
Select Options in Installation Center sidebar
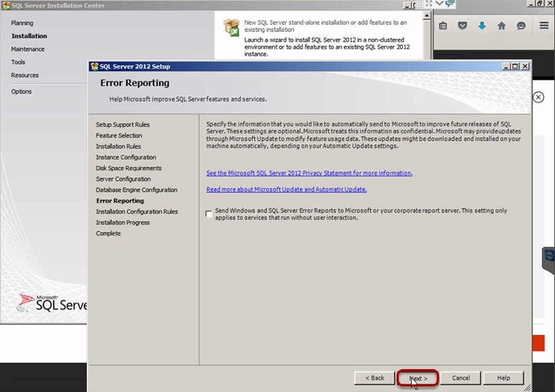pos(21,92)
